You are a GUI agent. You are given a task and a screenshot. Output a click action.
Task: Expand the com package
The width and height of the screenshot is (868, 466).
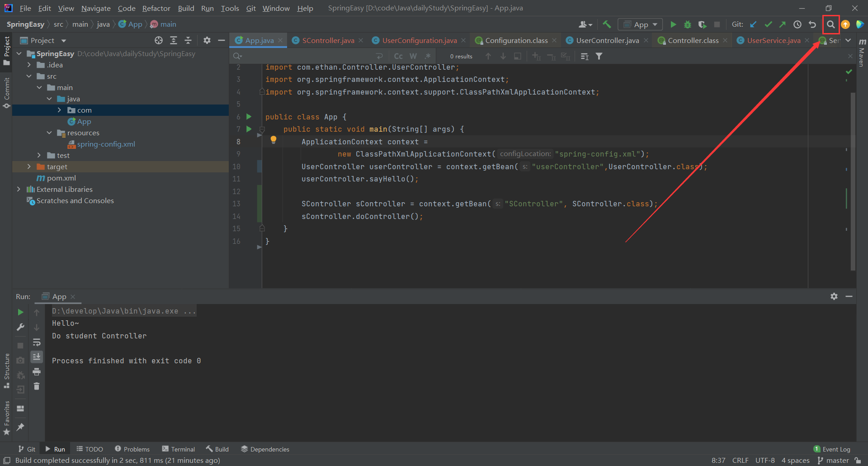point(59,110)
